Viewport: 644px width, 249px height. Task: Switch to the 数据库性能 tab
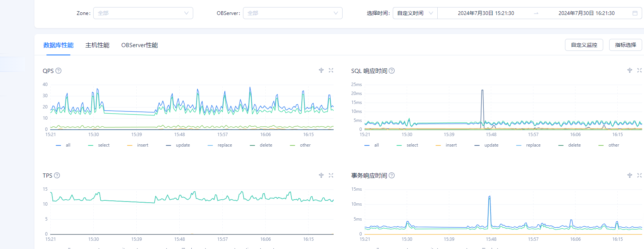click(x=58, y=45)
